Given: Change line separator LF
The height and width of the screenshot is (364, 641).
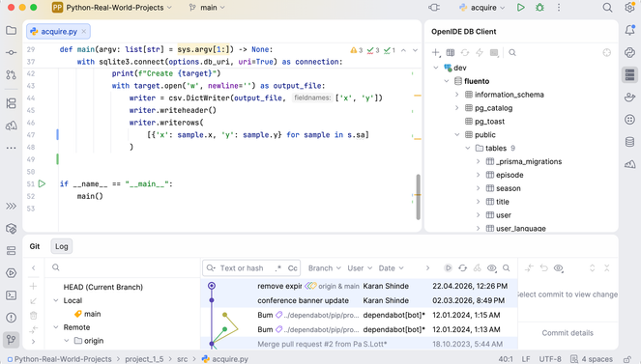Looking at the screenshot, I should pos(526,359).
